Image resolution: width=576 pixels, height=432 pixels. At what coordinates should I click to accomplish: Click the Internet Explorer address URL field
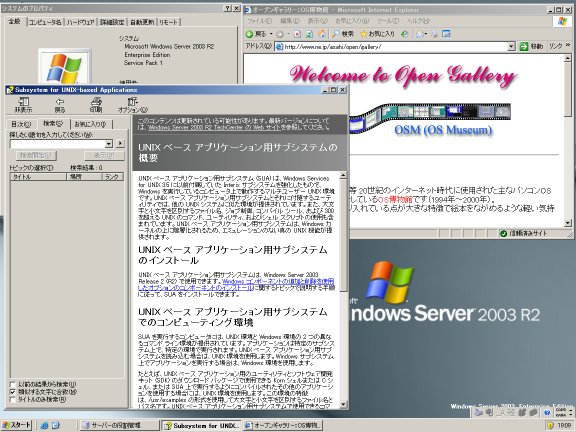click(395, 47)
